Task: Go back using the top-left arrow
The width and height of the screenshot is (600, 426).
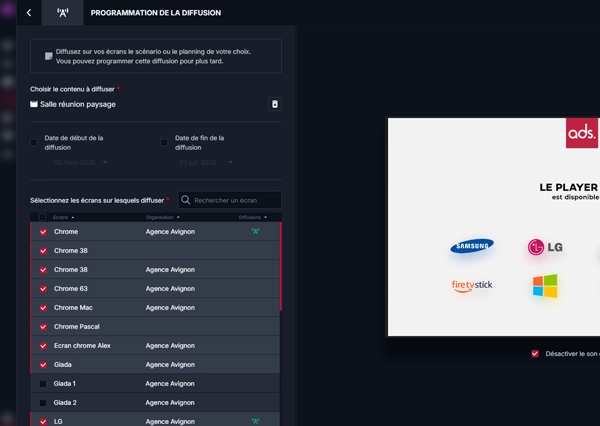Action: coord(29,13)
